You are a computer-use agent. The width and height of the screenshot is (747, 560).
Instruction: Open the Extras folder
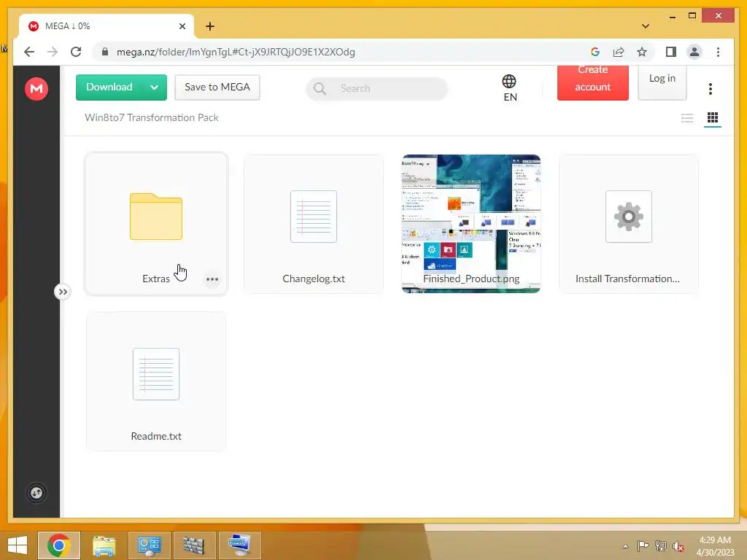tap(156, 223)
